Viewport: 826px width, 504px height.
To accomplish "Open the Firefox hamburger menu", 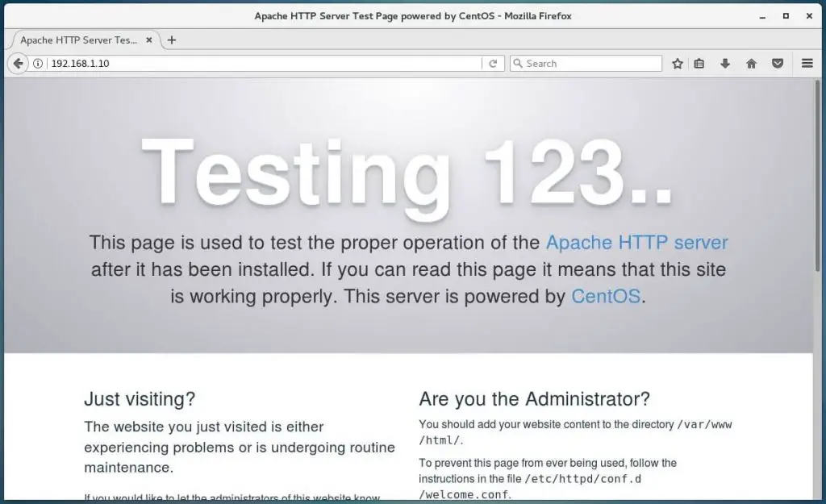I will tap(807, 63).
